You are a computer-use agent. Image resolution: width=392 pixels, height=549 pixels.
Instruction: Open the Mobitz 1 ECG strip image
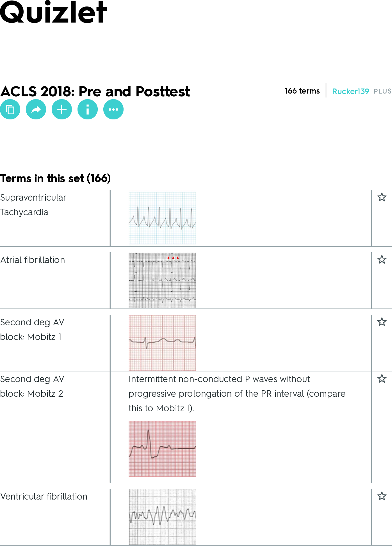162,342
